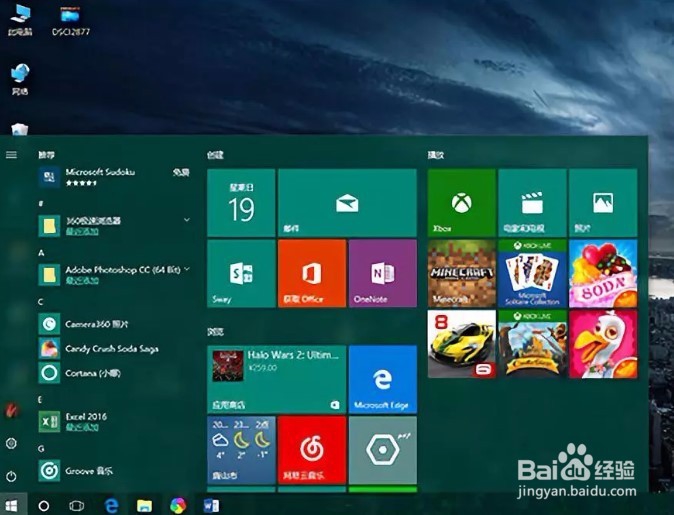Launch the Sway tile
The image size is (674, 515).
(241, 273)
